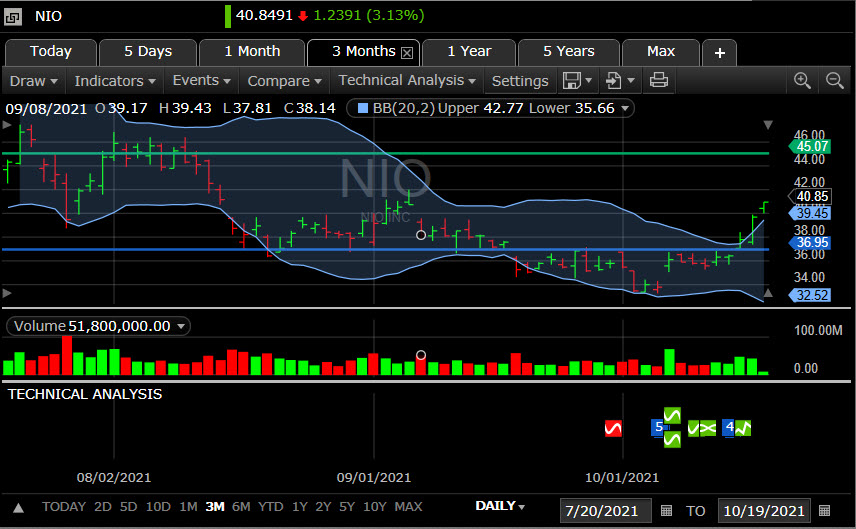Edit the end date field 10/19/2021
Viewport: 856px width, 529px height.
point(764,511)
